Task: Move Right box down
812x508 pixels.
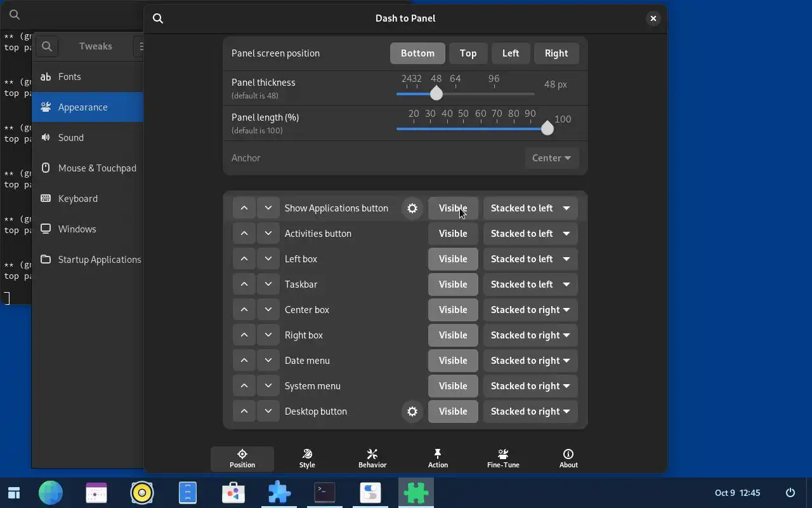Action: pyautogui.click(x=268, y=335)
